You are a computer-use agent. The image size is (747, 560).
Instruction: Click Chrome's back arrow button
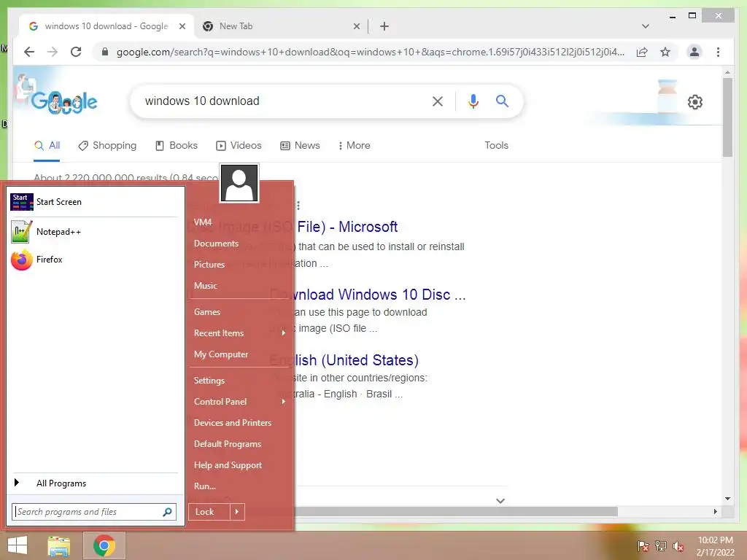point(29,52)
